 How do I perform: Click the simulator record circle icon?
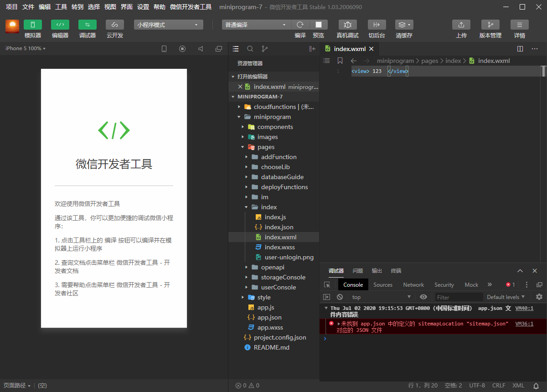pos(182,49)
